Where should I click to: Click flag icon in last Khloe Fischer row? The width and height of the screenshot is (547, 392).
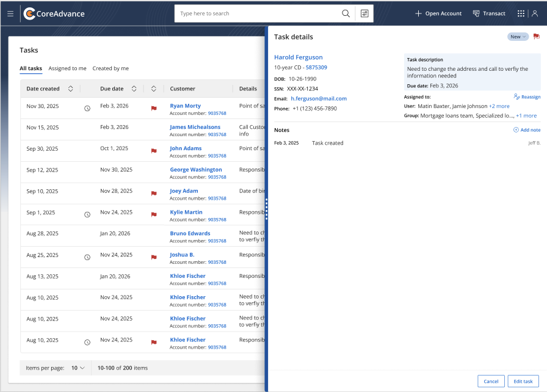(x=154, y=343)
